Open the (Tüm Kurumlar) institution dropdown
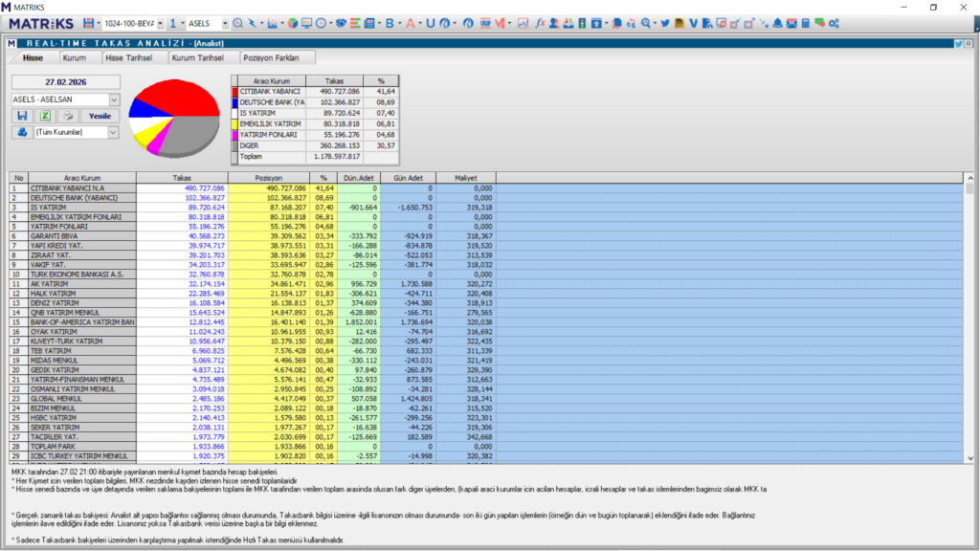 (114, 133)
